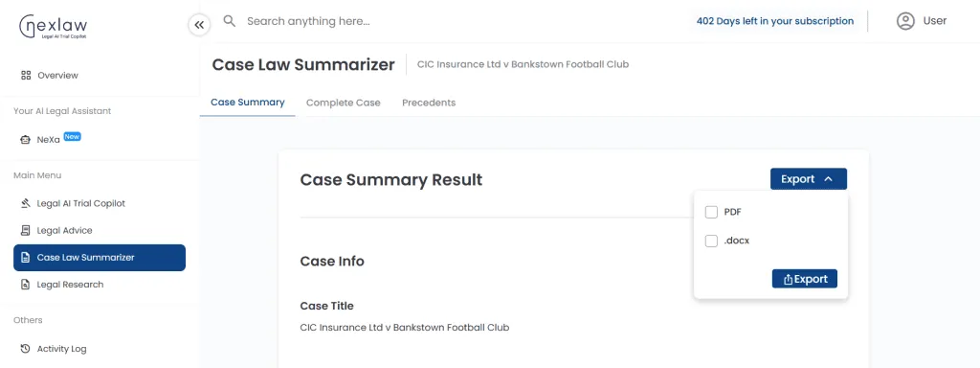
Task: Click the Overview grid icon
Action: [26, 75]
